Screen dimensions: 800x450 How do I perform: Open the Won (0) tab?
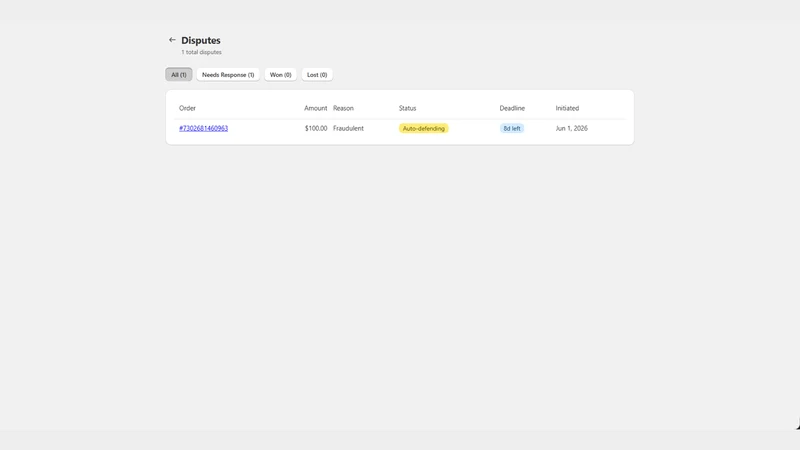click(x=280, y=74)
